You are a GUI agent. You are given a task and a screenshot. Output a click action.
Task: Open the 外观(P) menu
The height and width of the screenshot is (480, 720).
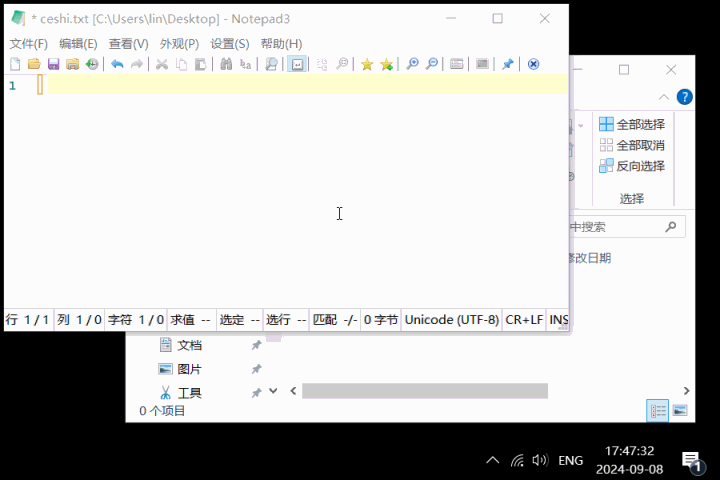179,44
